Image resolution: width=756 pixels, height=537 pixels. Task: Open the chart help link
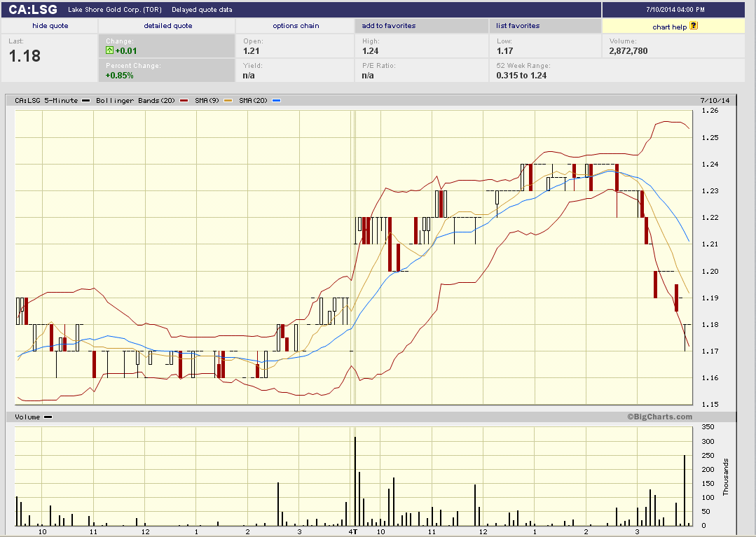669,27
